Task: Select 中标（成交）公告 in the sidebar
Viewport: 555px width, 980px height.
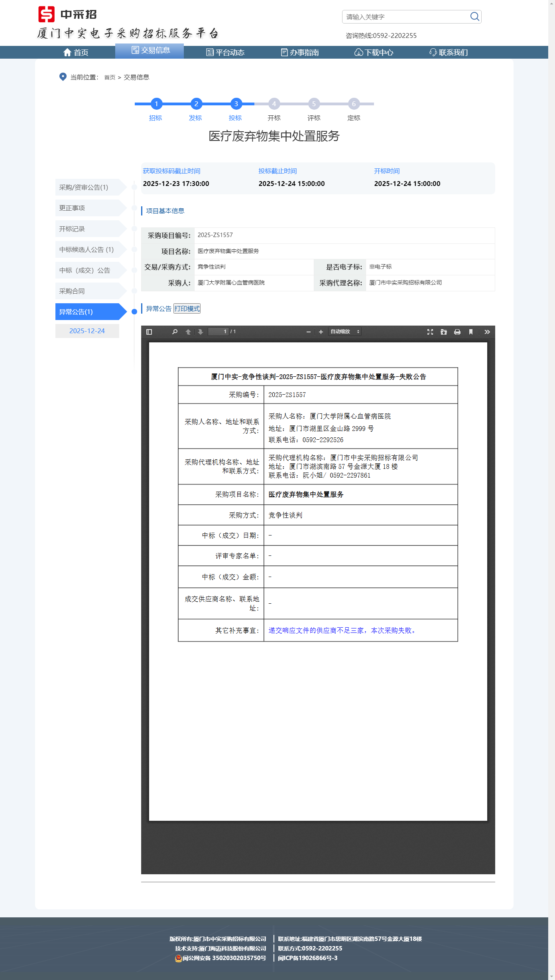Action: [x=91, y=270]
